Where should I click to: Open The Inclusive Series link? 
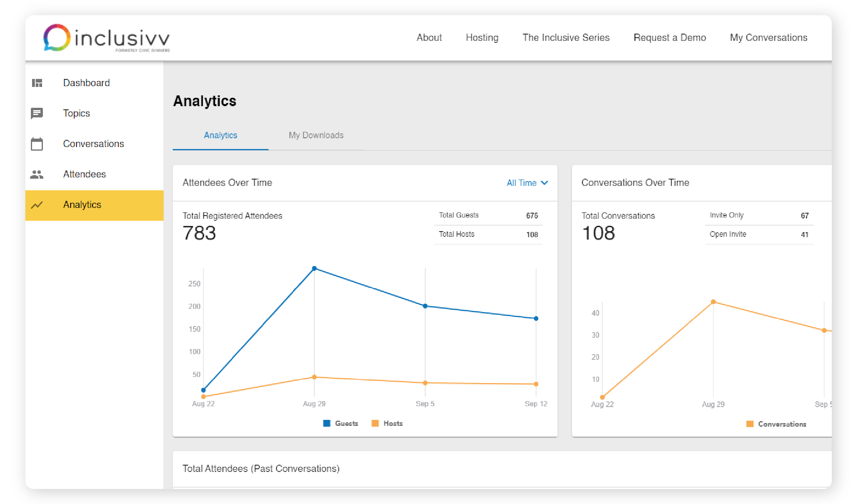click(x=566, y=38)
